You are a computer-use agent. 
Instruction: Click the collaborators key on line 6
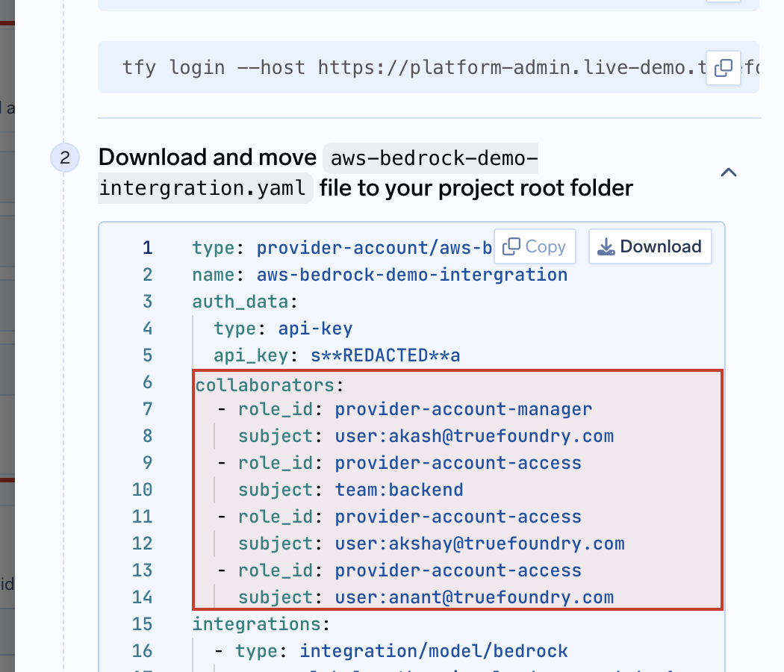pyautogui.click(x=264, y=385)
